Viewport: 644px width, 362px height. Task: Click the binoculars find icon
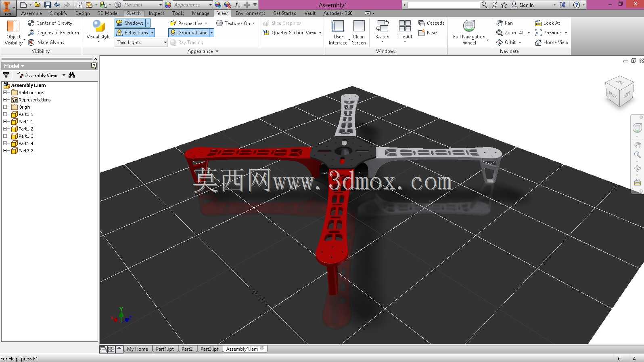(72, 75)
